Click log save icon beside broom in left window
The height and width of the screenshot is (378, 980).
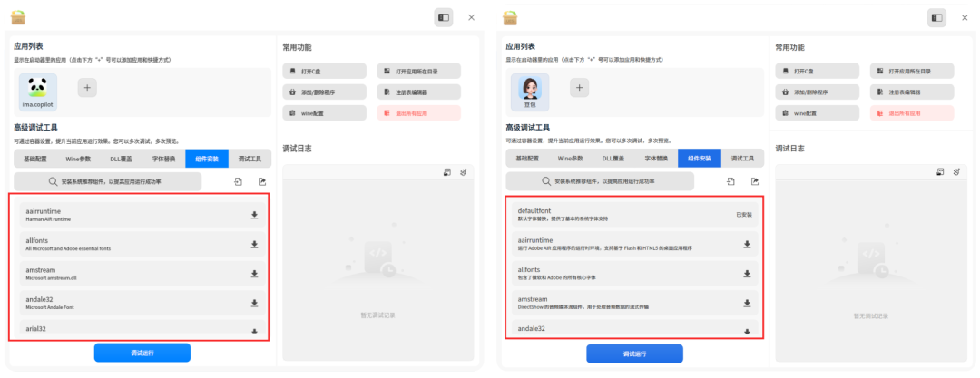[x=447, y=171]
